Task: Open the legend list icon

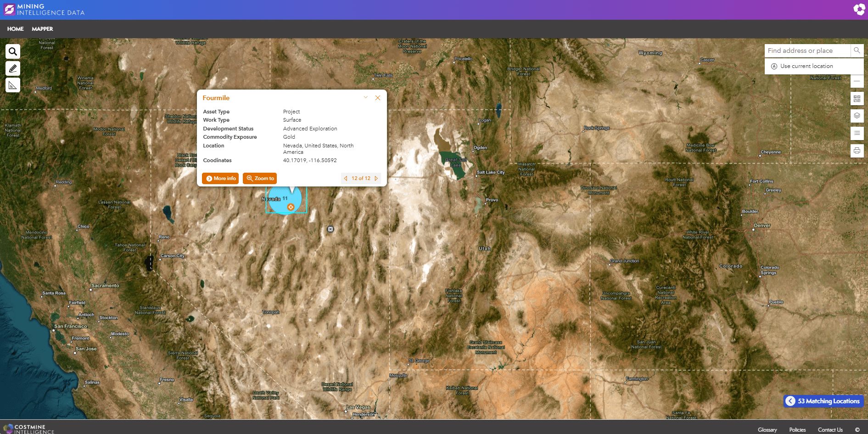Action: (857, 133)
